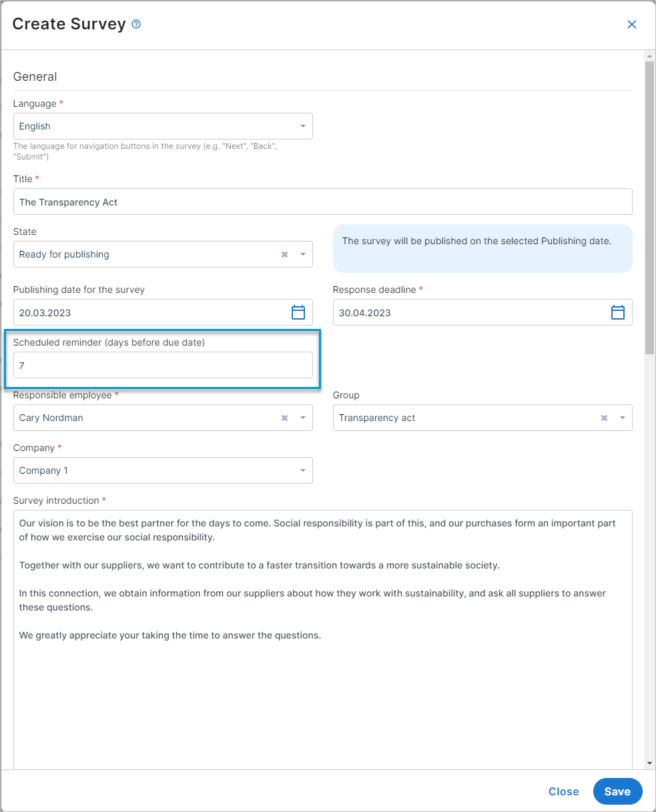
Task: Close the Create Survey dialog with X
Action: tap(632, 25)
